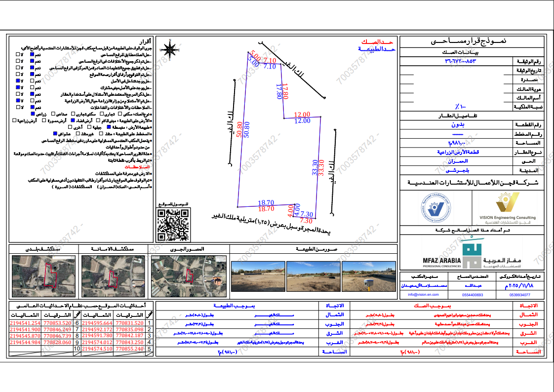
Task: Click the phone number 0539934077
Action: pos(520,295)
